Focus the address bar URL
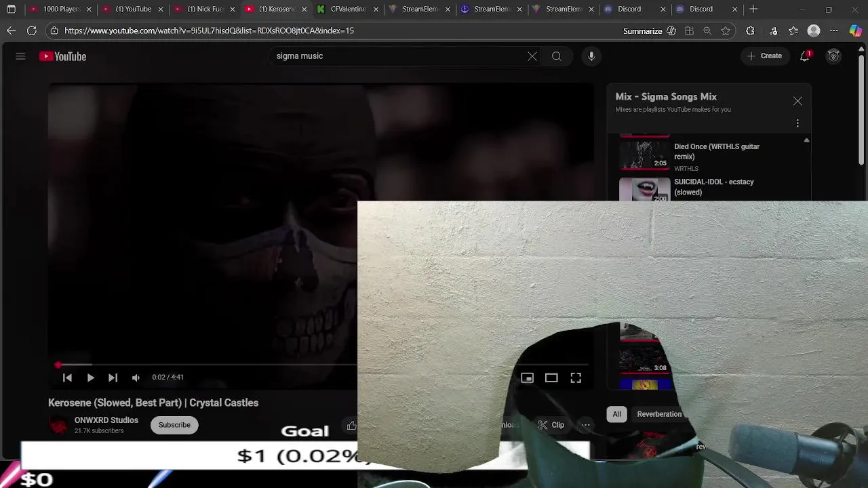 pyautogui.click(x=209, y=30)
